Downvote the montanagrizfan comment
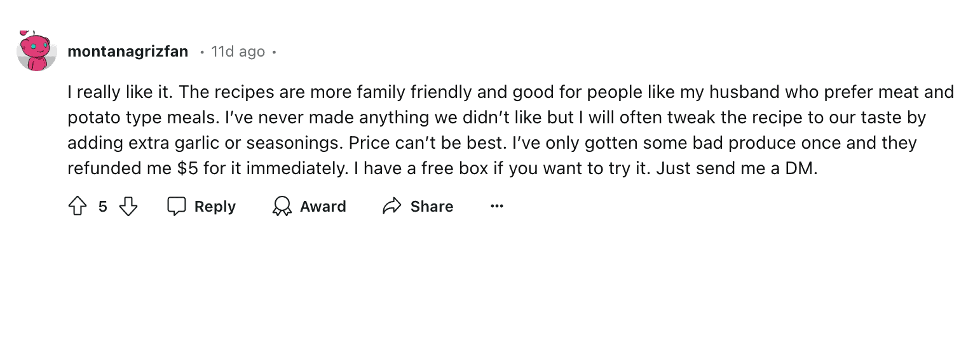The image size is (980, 342). [x=128, y=206]
